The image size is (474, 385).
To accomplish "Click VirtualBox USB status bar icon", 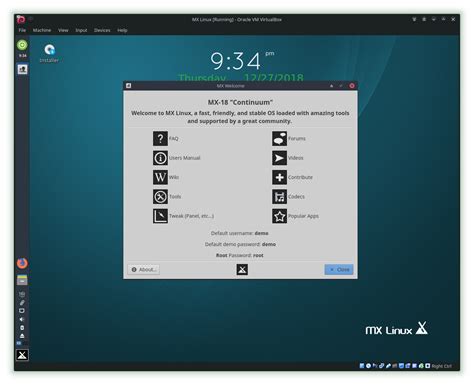I will [389, 366].
